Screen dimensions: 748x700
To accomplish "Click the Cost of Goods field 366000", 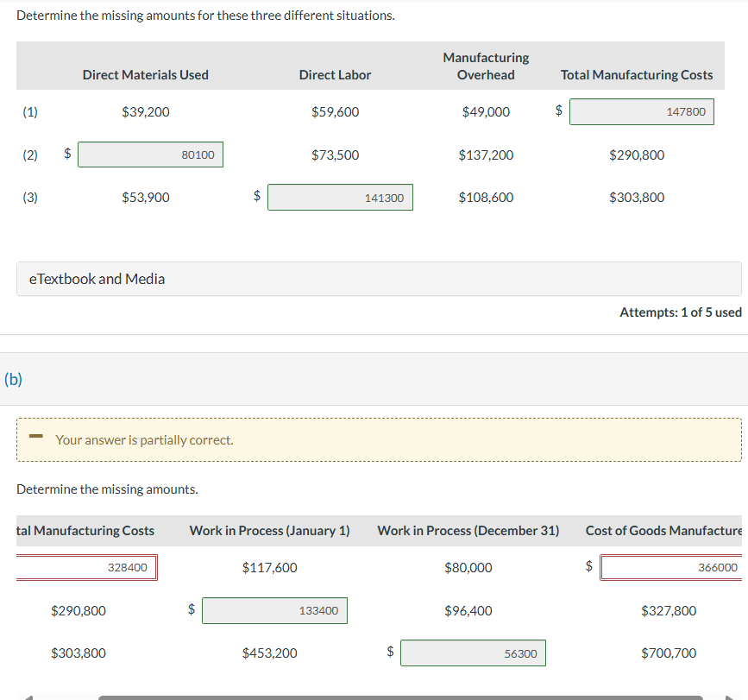I will coord(670,567).
